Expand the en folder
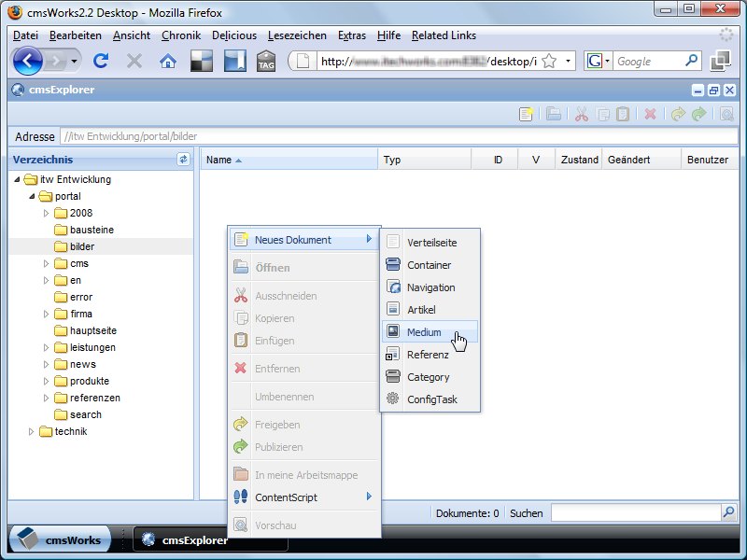Viewport: 747px width, 560px height. click(x=46, y=280)
